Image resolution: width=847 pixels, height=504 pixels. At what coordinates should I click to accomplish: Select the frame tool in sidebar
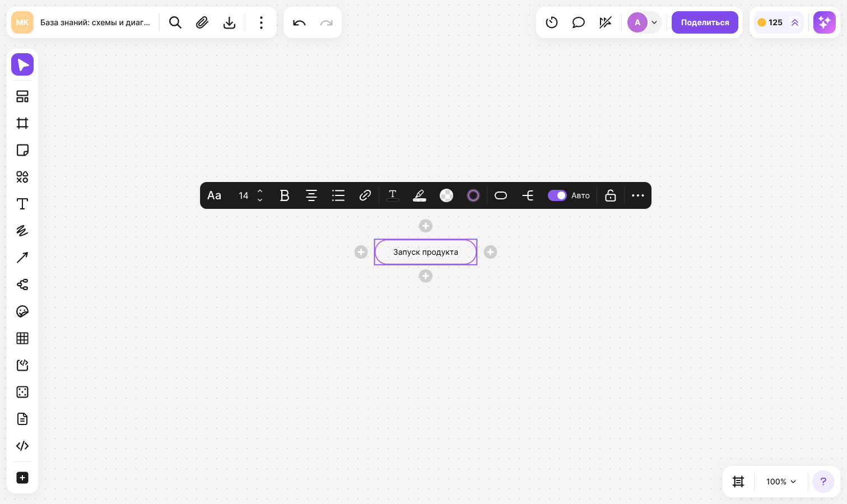pos(22,123)
